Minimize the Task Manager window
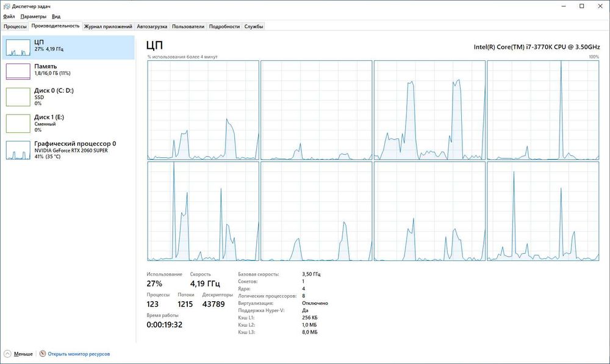Viewport: 610px width, 364px height. click(x=564, y=6)
